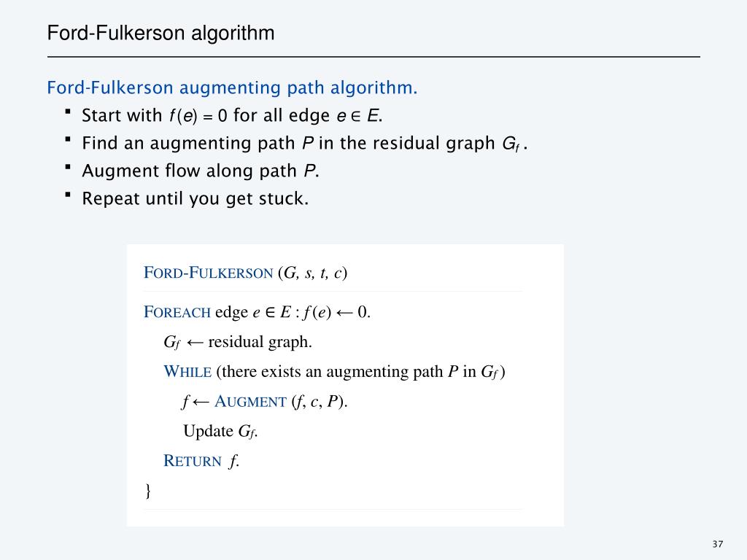Click the Repeat until you get stuck line
This screenshot has width=747, height=560.
point(196,198)
